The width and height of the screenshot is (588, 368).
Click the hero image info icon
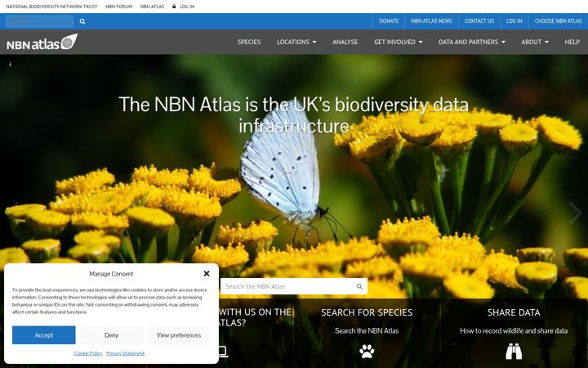10,65
